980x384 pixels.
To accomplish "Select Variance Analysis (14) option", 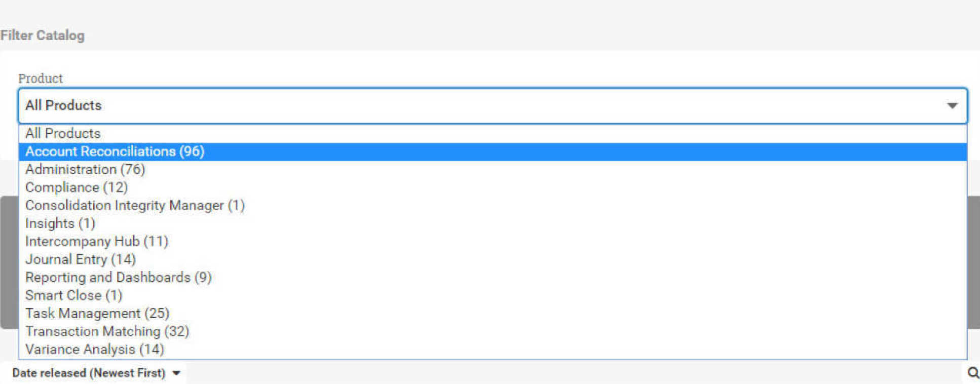I will tap(95, 350).
